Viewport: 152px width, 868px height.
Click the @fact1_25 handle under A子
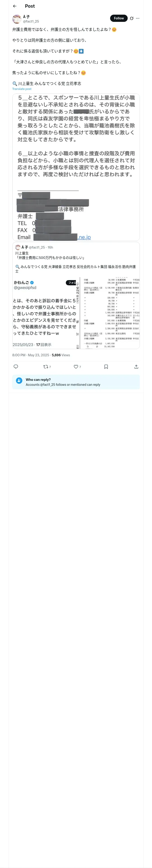click(31, 21)
